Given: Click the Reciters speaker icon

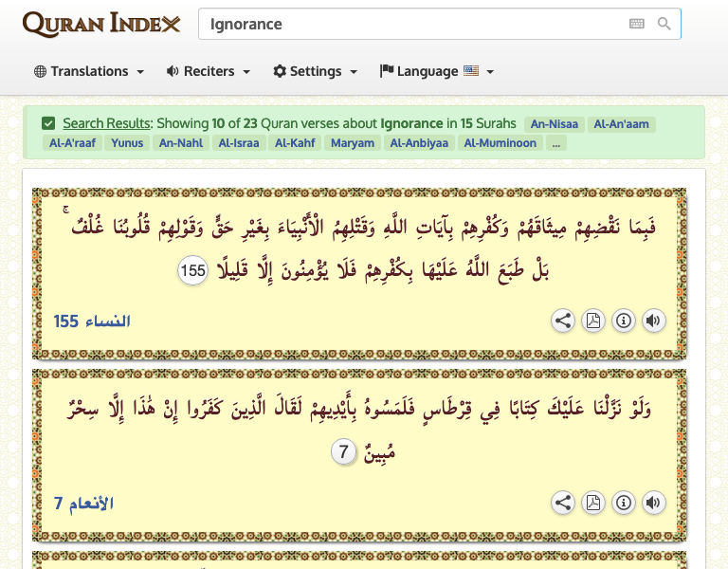Looking at the screenshot, I should click(173, 71).
